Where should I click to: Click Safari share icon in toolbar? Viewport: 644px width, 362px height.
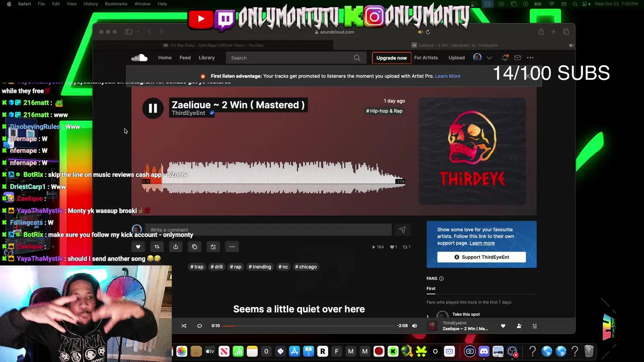point(541,32)
